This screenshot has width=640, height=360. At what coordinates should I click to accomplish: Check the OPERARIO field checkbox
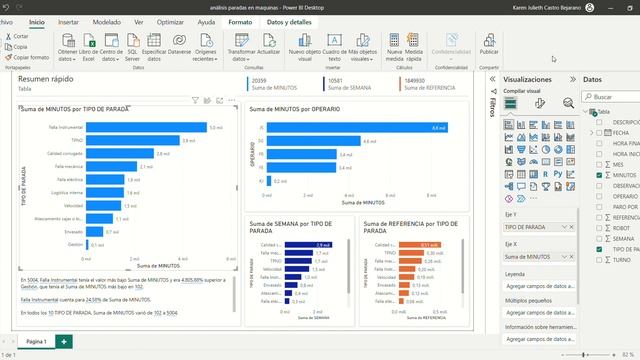599,196
